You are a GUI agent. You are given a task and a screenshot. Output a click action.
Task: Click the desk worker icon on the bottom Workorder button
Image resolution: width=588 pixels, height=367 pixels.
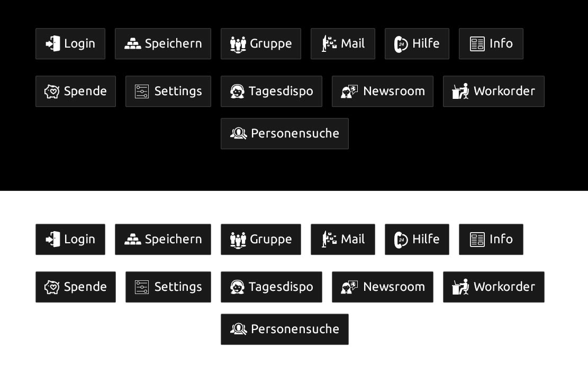pyautogui.click(x=460, y=287)
